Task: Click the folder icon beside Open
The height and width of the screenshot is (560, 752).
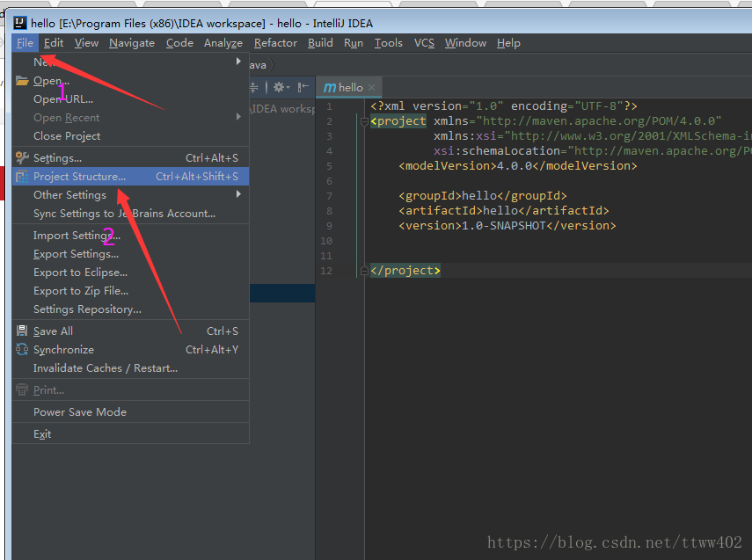Action: [x=22, y=80]
